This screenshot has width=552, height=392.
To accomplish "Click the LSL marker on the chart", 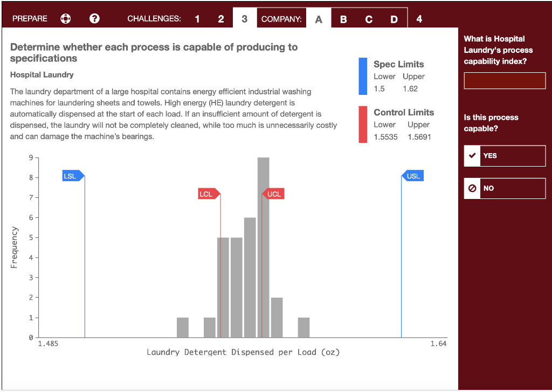I will click(73, 176).
